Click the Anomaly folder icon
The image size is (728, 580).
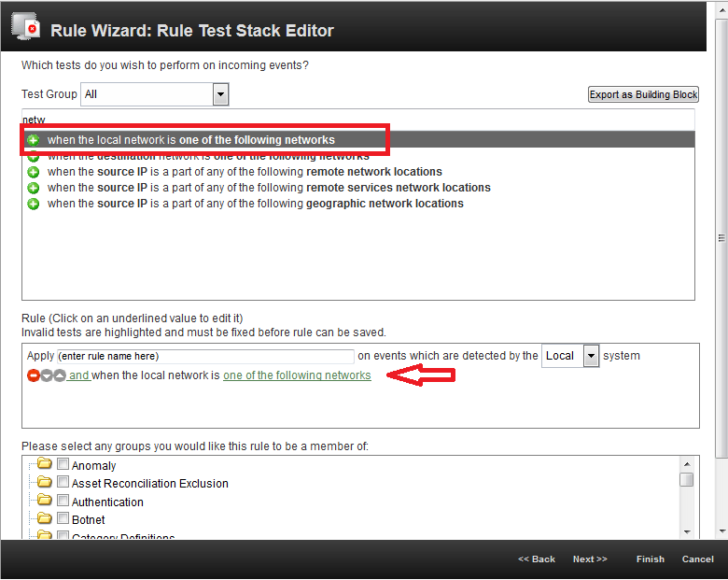[44, 465]
